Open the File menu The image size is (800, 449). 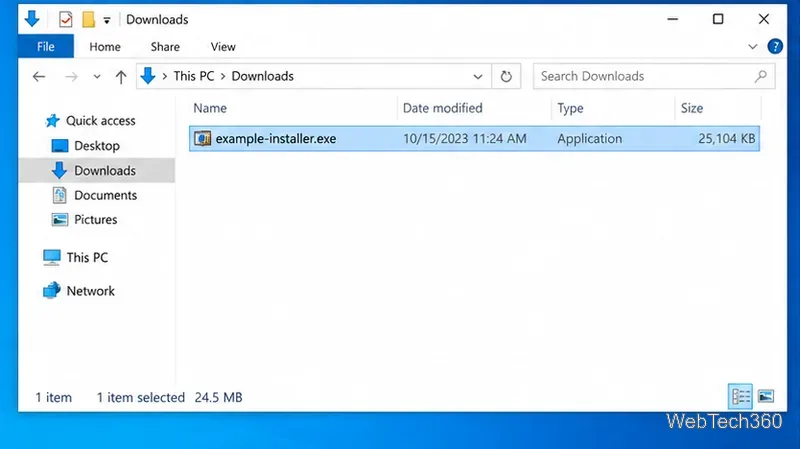pos(45,46)
